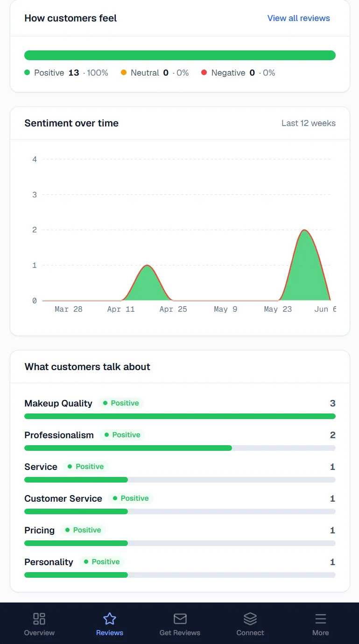Click the Sentiment over time heading
Screen dimensions: 359x644
click(x=71, y=123)
